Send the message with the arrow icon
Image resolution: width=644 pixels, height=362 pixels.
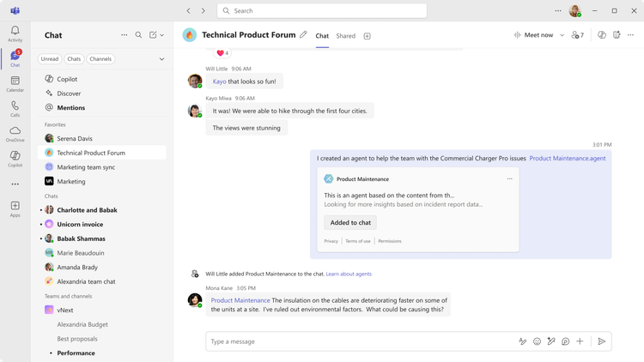coord(601,341)
